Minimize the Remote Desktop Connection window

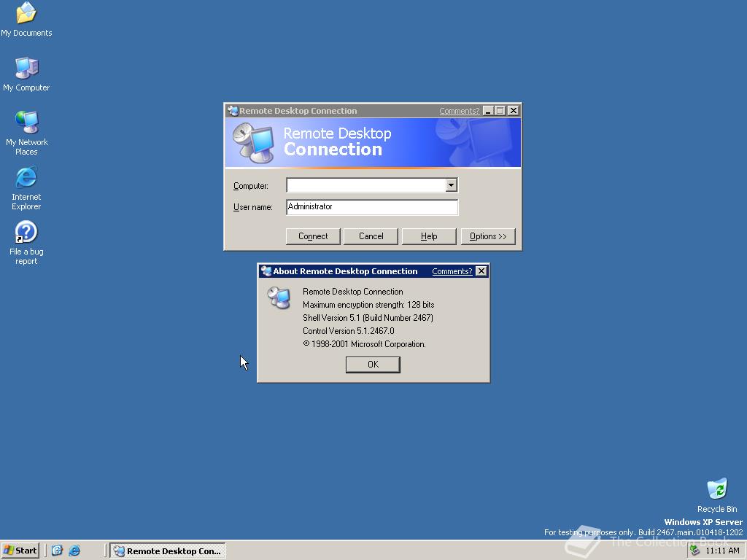click(x=488, y=111)
